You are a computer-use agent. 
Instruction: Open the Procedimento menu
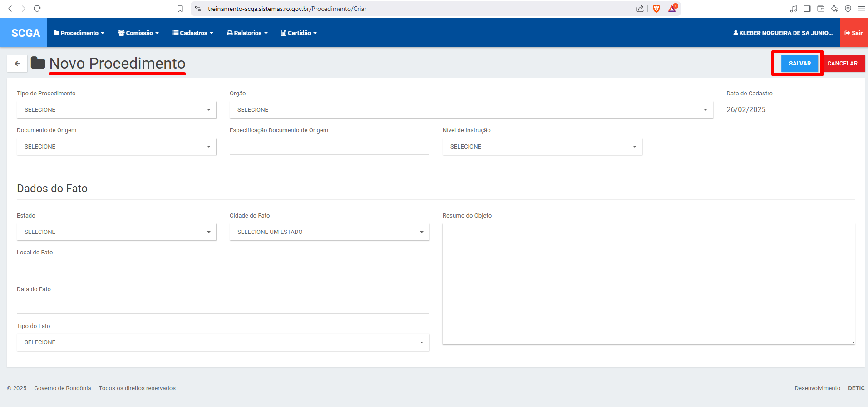point(79,33)
